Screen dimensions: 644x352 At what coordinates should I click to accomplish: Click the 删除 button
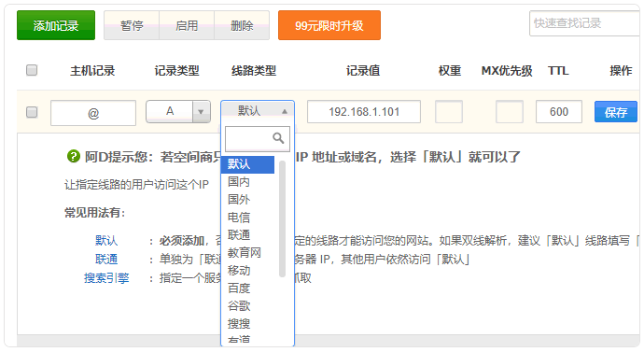[242, 25]
